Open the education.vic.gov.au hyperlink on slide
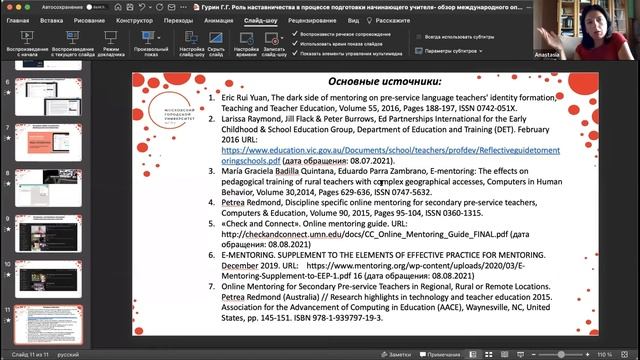This screenshot has width=640, height=360. (x=391, y=156)
